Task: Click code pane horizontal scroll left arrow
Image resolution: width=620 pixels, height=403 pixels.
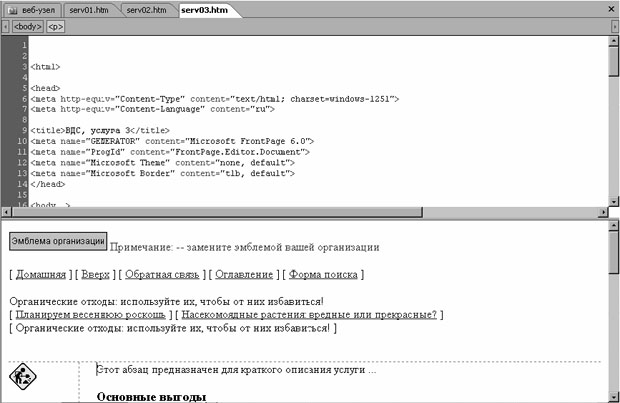Action: pyautogui.click(x=6, y=212)
